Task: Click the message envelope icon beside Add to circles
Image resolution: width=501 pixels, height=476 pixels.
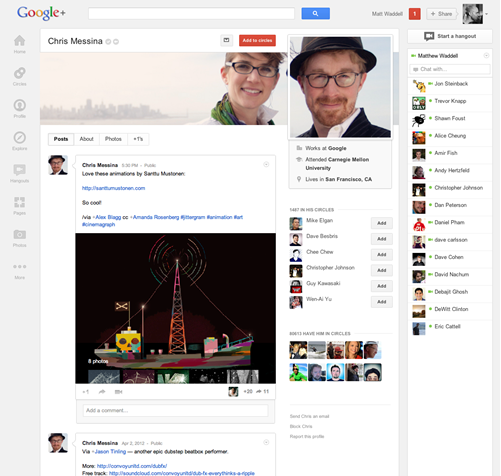Action: [226, 40]
